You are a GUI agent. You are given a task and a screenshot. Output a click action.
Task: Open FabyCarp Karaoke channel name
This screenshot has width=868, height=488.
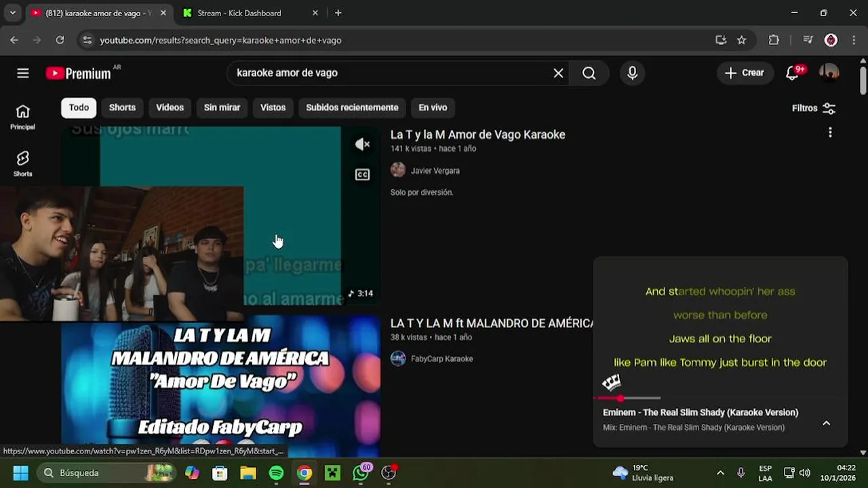[x=442, y=359]
